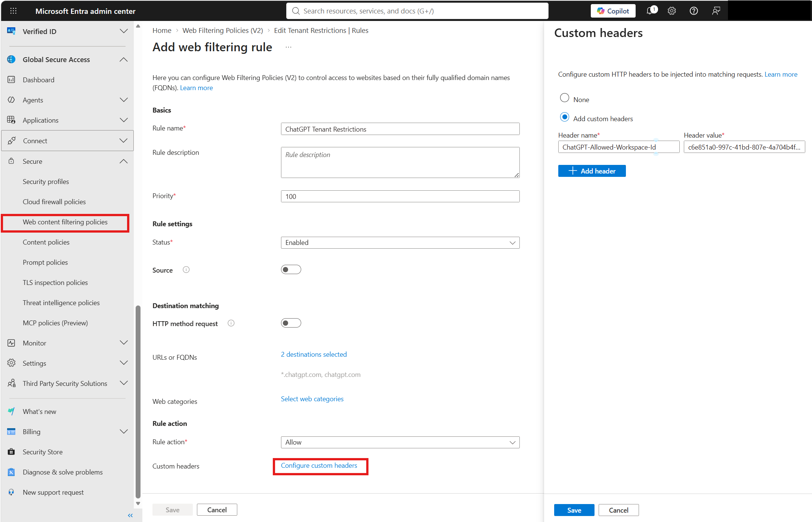The height and width of the screenshot is (522, 812).
Task: Click the Home breadcrumb
Action: [x=162, y=30]
